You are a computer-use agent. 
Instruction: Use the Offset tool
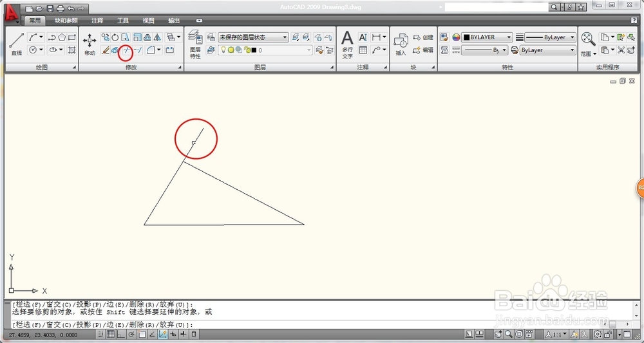click(147, 37)
